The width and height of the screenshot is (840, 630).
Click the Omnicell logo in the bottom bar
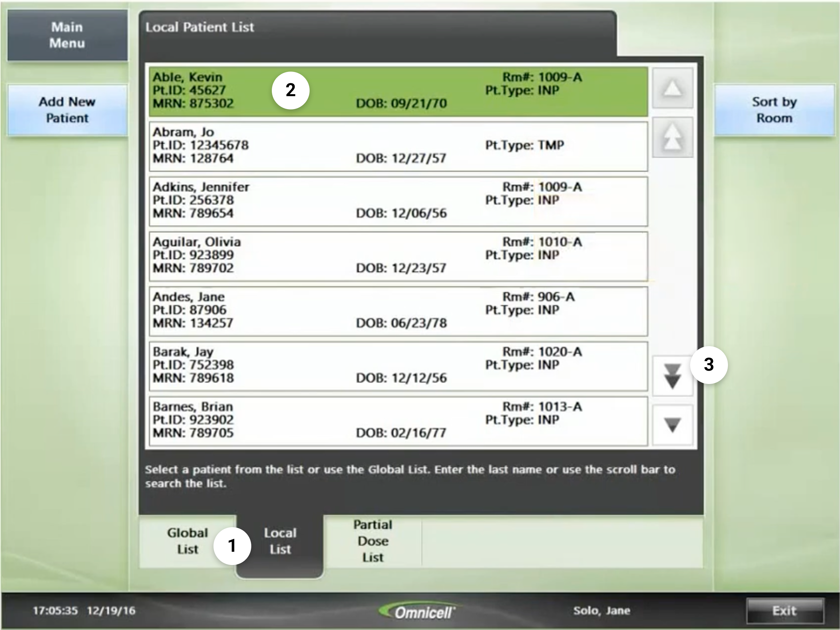[x=421, y=611]
